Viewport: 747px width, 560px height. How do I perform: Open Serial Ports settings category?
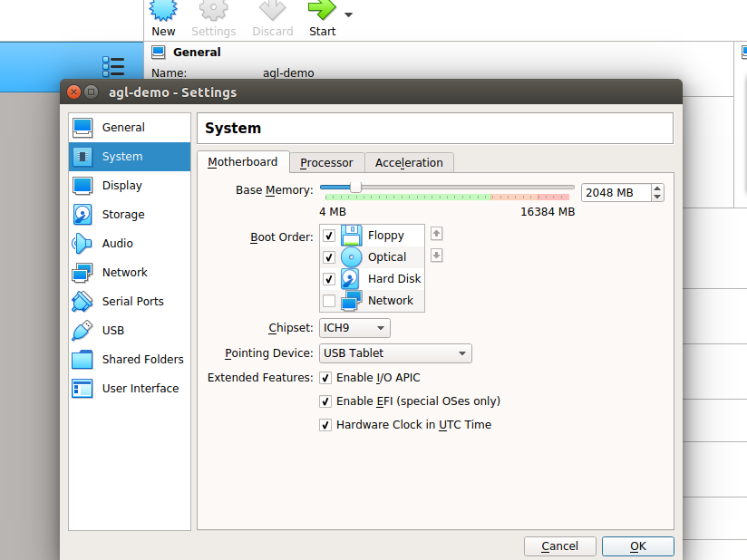[130, 302]
